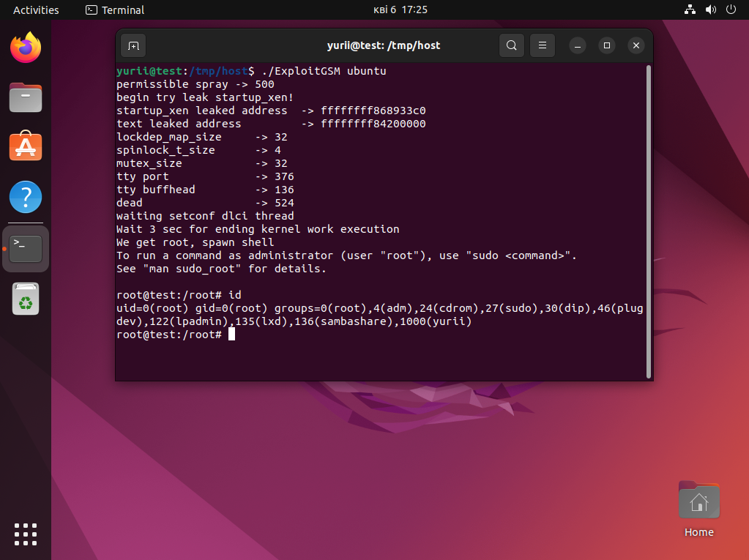Click the 'permissible spray -> 500' line
Image resolution: width=749 pixels, height=560 pixels.
[195, 84]
